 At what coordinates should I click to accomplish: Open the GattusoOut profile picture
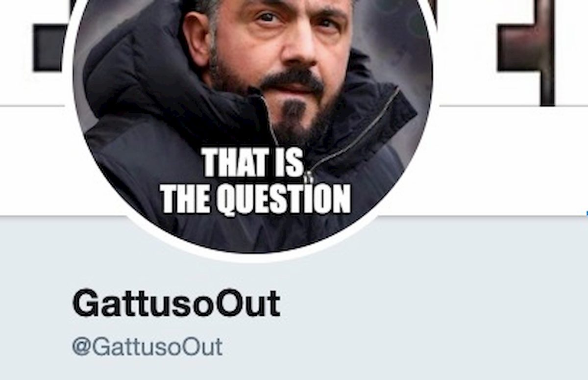[252, 125]
